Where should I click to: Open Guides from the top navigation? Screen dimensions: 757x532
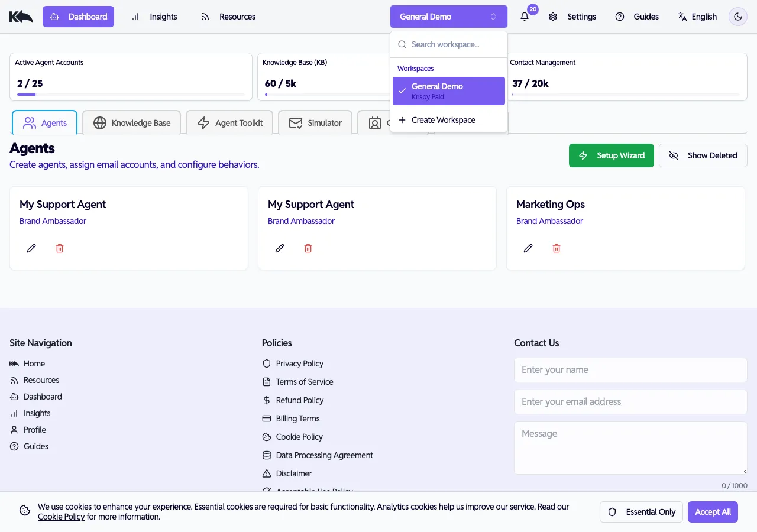(x=637, y=17)
